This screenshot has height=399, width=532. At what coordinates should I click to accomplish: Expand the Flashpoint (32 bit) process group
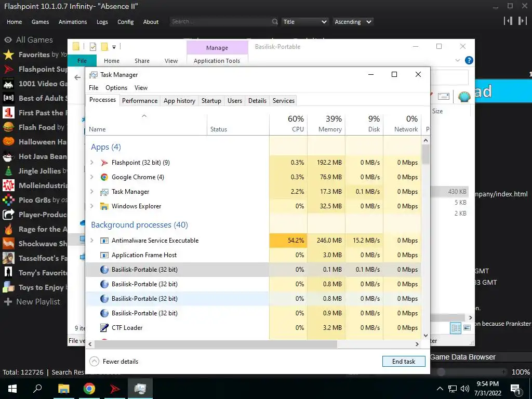click(x=92, y=163)
